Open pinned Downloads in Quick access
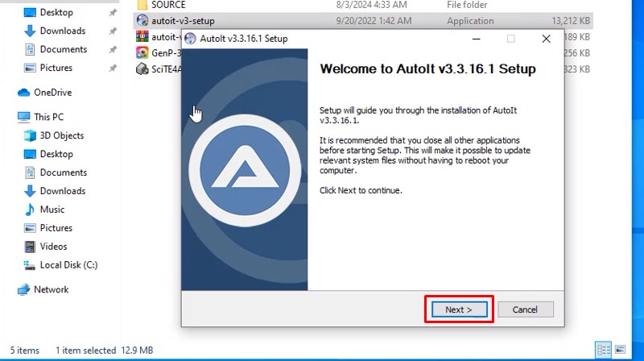This screenshot has height=361, width=644. tap(62, 31)
